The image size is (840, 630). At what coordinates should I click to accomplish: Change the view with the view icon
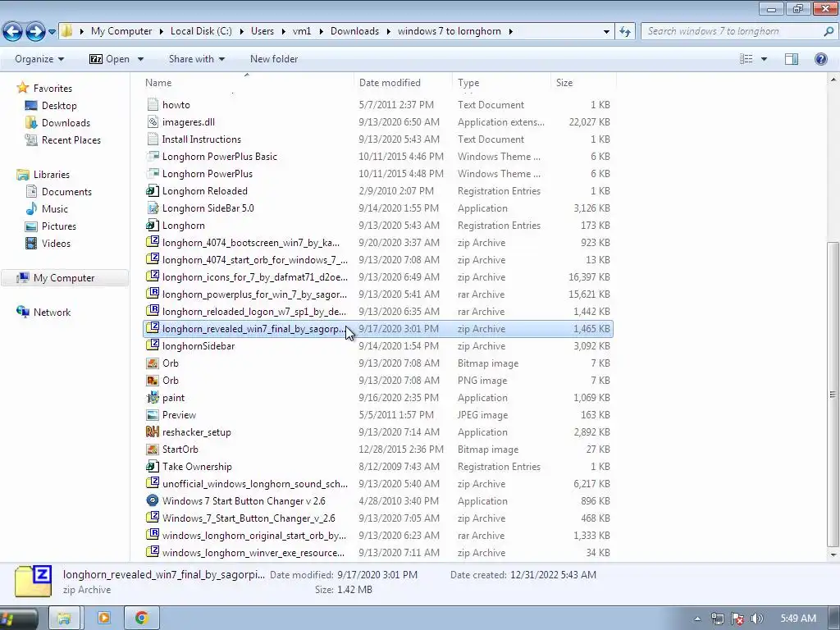click(x=746, y=59)
